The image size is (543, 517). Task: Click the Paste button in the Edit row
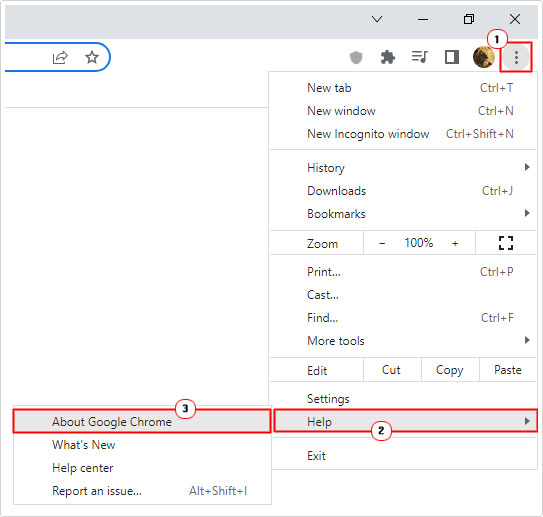[508, 370]
